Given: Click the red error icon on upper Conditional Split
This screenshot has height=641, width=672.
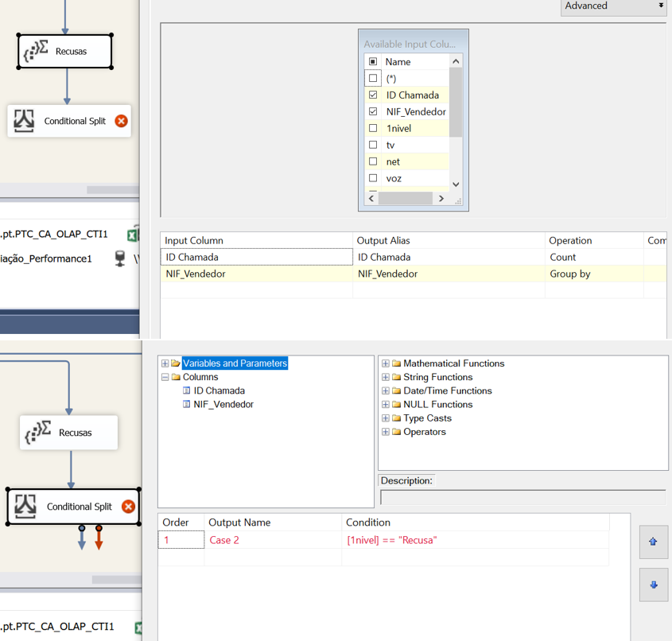Looking at the screenshot, I should (x=122, y=121).
